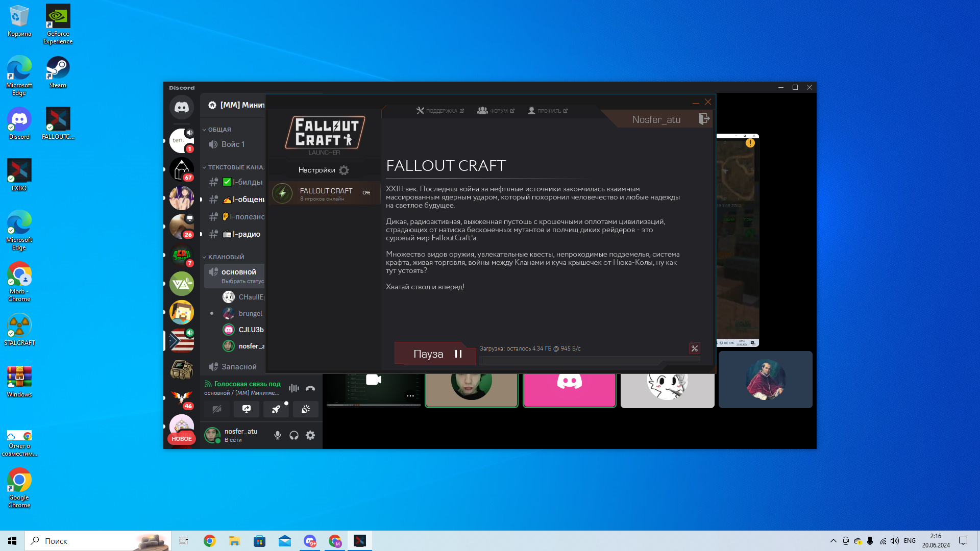The width and height of the screenshot is (980, 551).
Task: Open EXBO desktop shortcut
Action: click(19, 175)
